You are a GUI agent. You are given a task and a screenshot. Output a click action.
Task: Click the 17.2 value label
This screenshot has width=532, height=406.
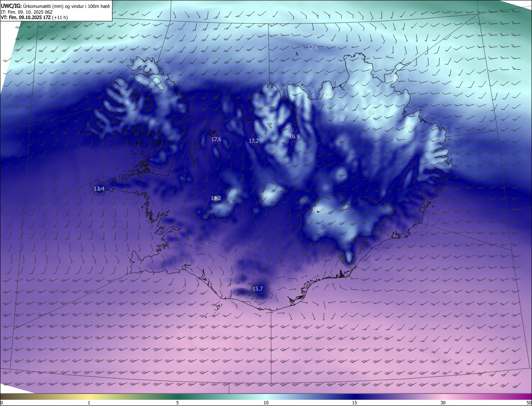[254, 141]
